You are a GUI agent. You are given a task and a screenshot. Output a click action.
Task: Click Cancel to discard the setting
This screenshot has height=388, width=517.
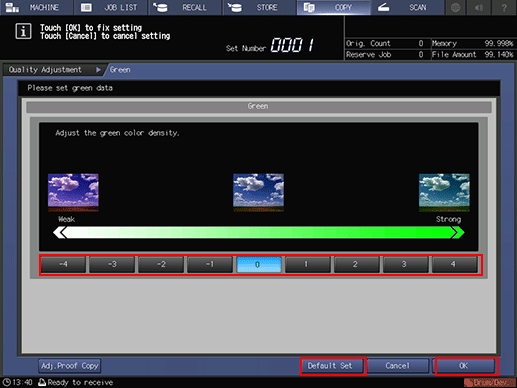click(397, 366)
